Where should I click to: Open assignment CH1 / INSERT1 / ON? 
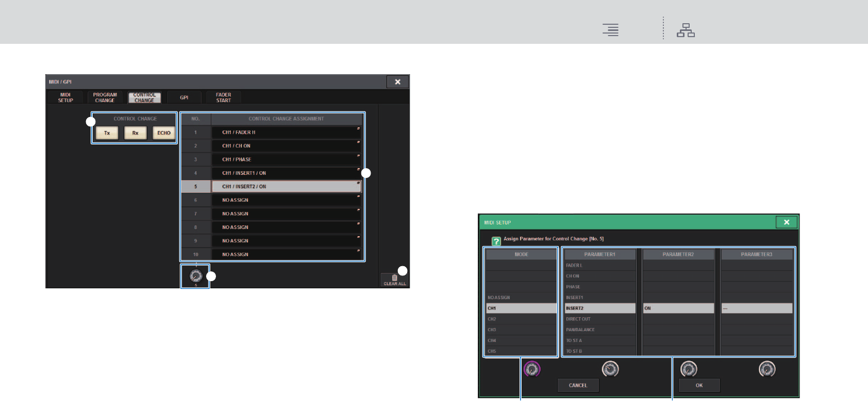pos(287,173)
